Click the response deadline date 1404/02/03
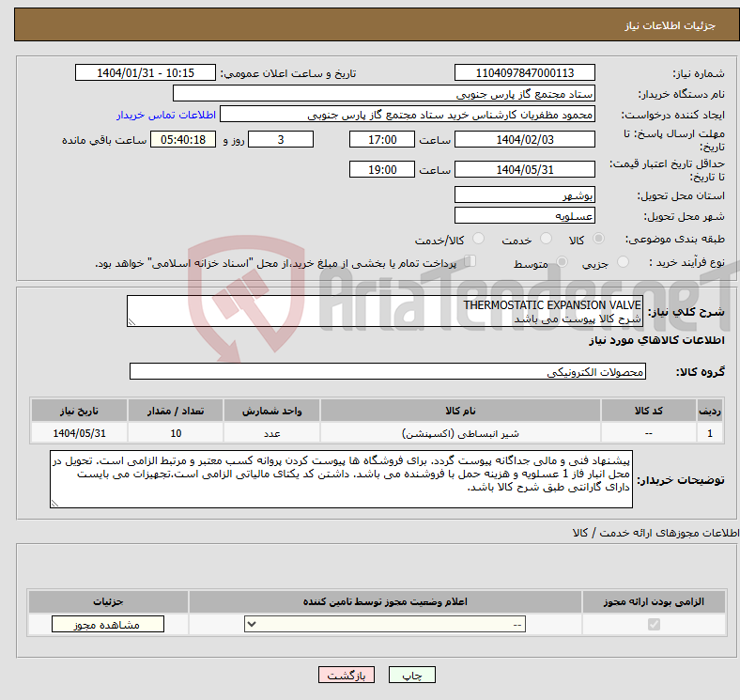Screen dimensions: 740x700 click(x=524, y=139)
